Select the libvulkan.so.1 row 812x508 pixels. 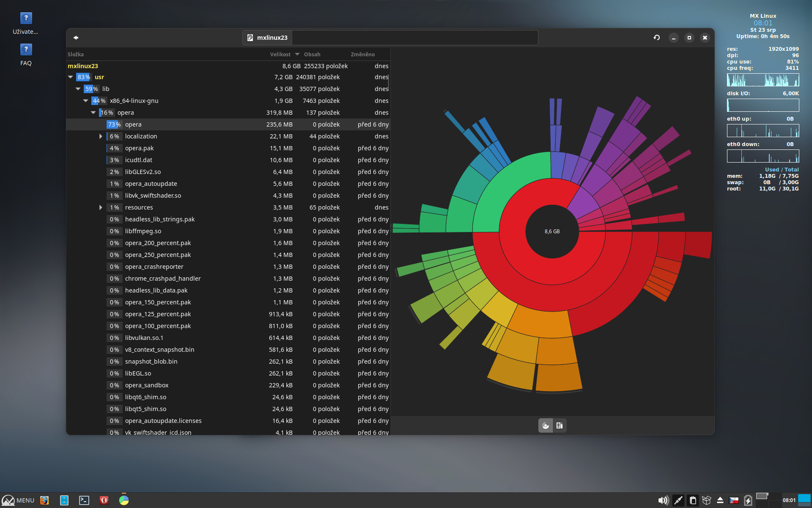pyautogui.click(x=228, y=338)
